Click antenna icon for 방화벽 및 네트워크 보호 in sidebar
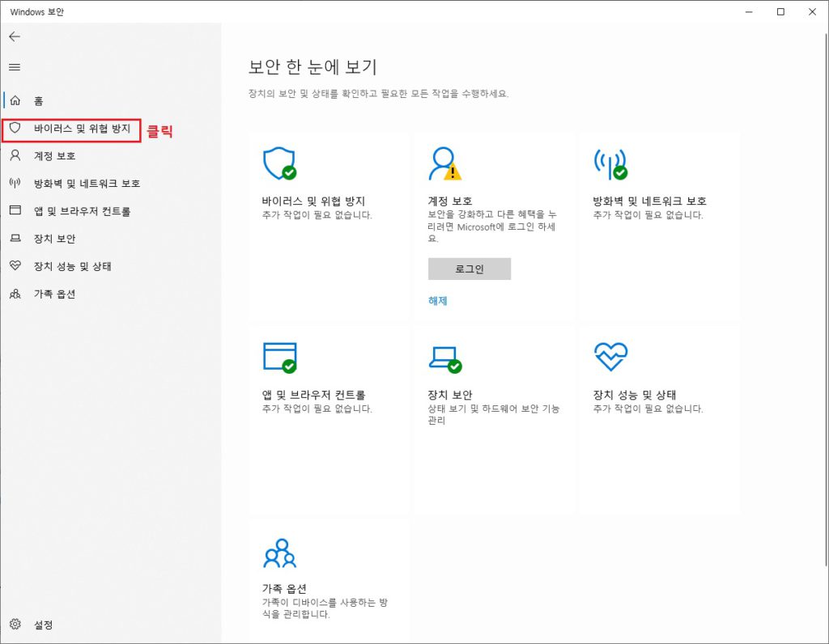This screenshot has width=829, height=644. pyautogui.click(x=15, y=183)
